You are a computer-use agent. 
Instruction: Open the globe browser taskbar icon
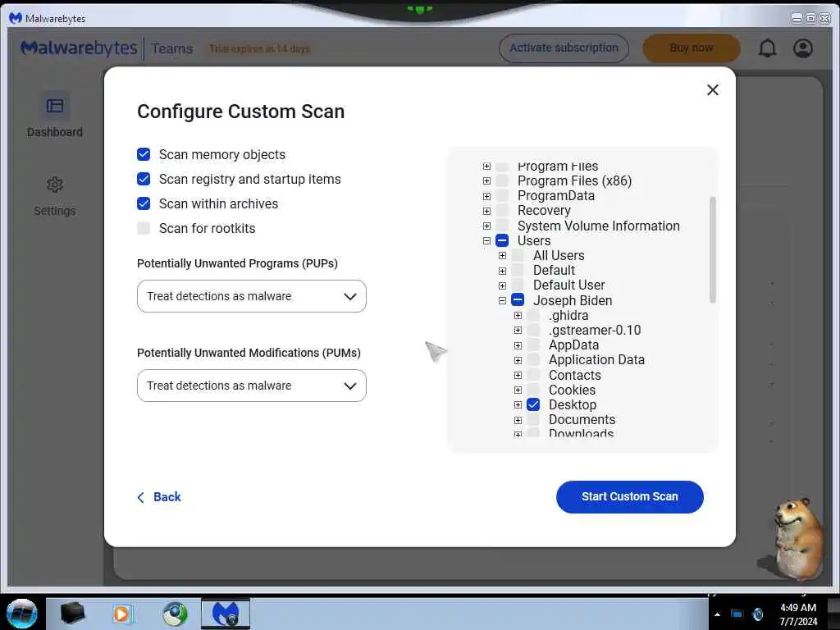tap(175, 614)
